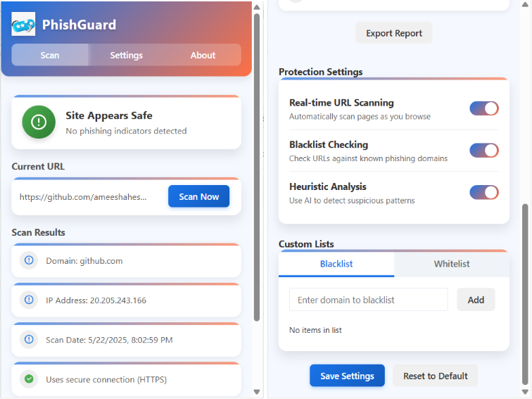The height and width of the screenshot is (399, 532).
Task: Click the left panel scrollbar up arrow
Action: click(x=257, y=7)
